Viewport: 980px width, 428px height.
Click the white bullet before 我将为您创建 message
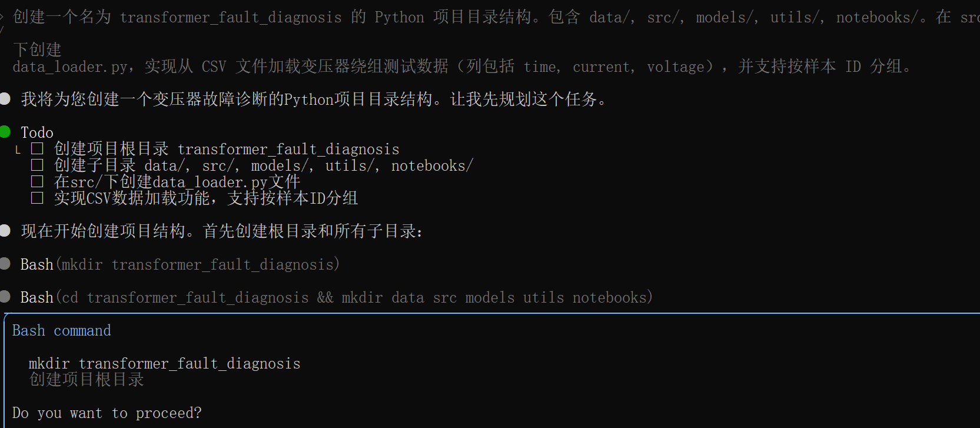5,99
